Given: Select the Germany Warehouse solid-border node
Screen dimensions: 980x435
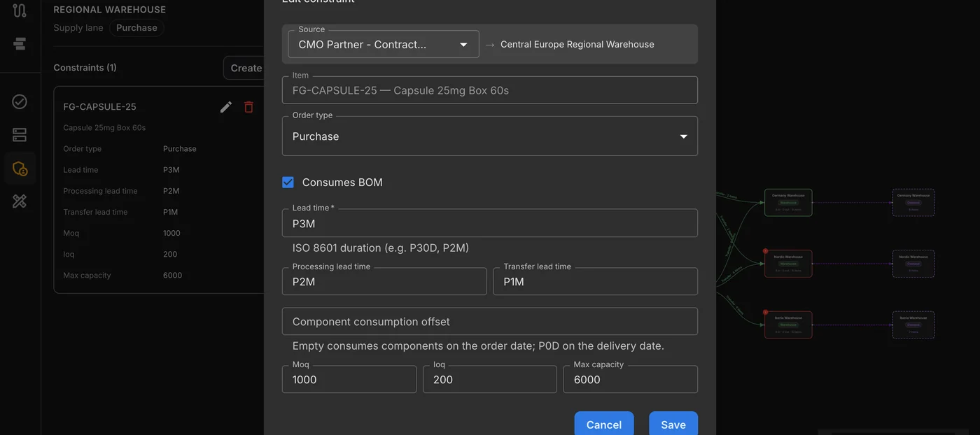Looking at the screenshot, I should point(788,202).
